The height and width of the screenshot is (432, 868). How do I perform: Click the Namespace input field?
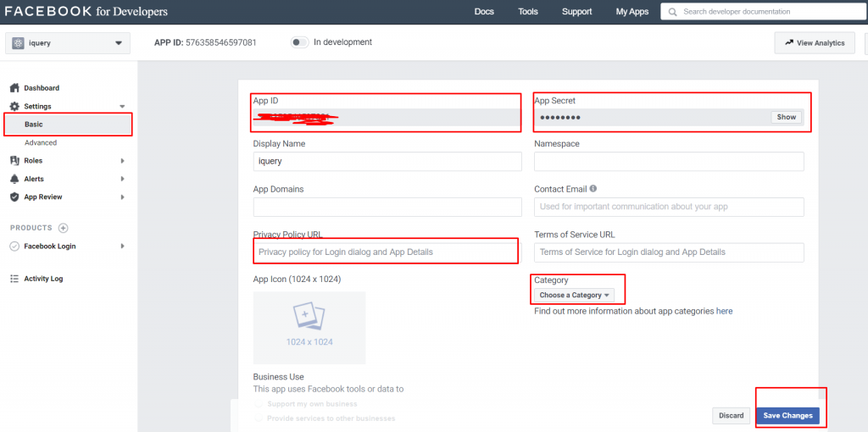coord(669,162)
